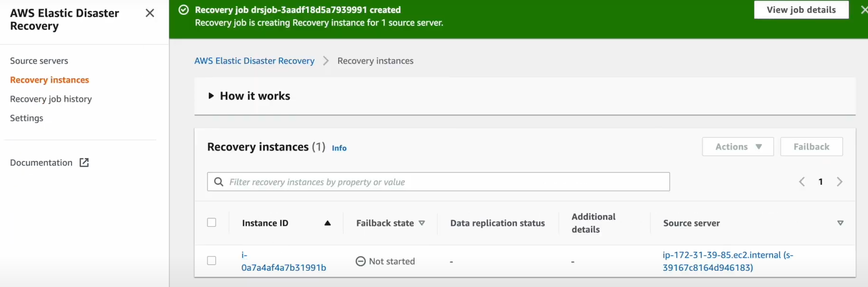Click View job details button
Image resolution: width=868 pixels, height=287 pixels.
point(801,10)
